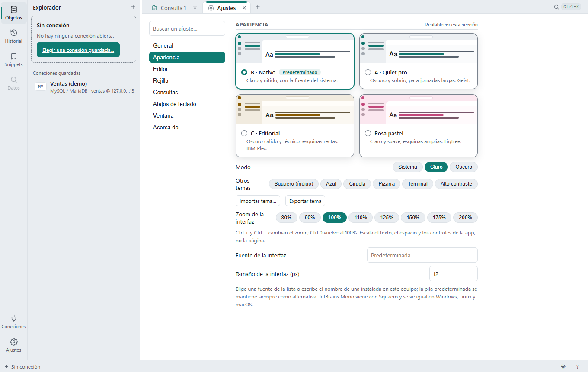Image resolution: width=588 pixels, height=372 pixels.
Task: Select the B · Nativo theme radio button
Action: click(x=244, y=72)
